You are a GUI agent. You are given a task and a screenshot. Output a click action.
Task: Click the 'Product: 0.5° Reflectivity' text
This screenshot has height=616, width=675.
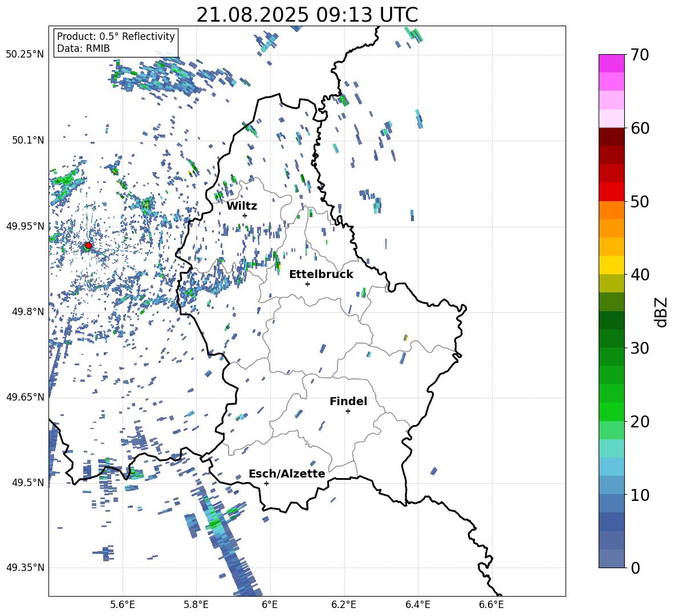[x=116, y=36]
